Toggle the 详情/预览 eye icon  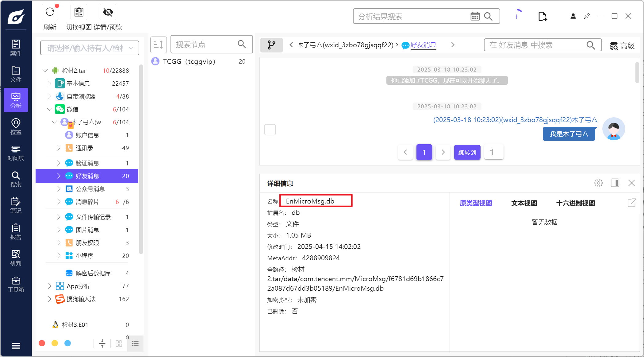pyautogui.click(x=108, y=12)
